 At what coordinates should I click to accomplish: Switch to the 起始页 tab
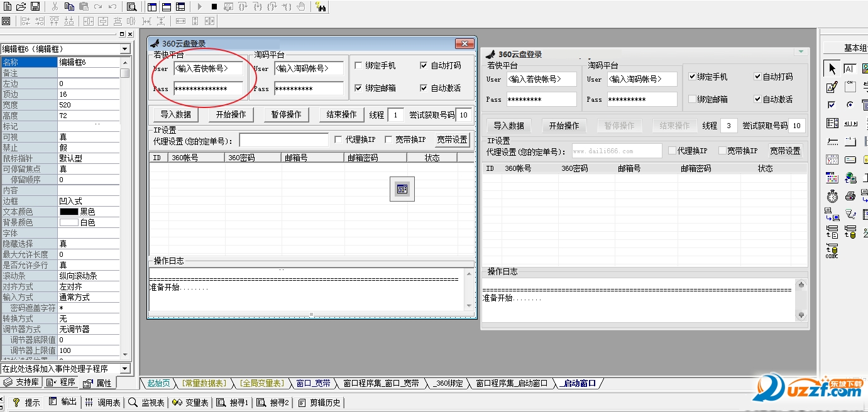click(158, 383)
